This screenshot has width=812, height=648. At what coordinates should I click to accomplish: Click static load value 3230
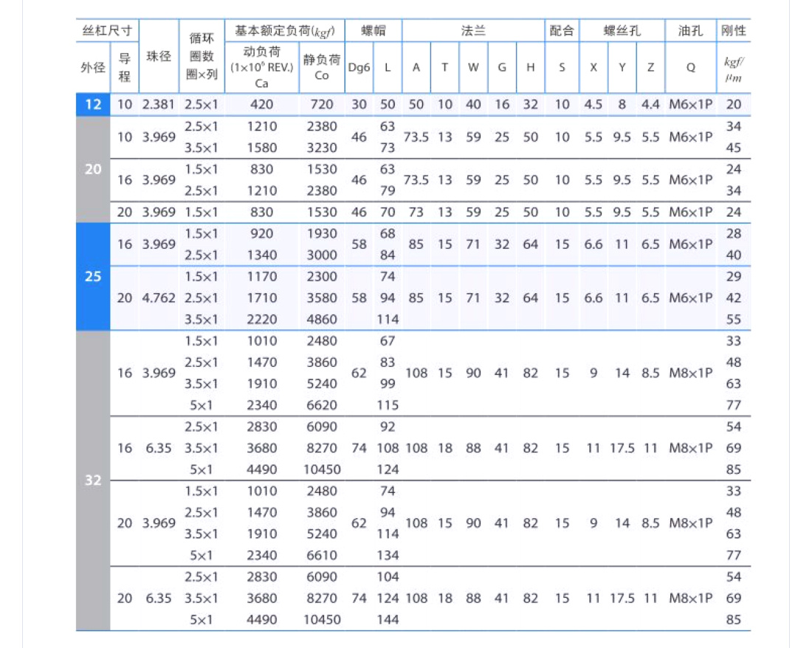point(322,148)
